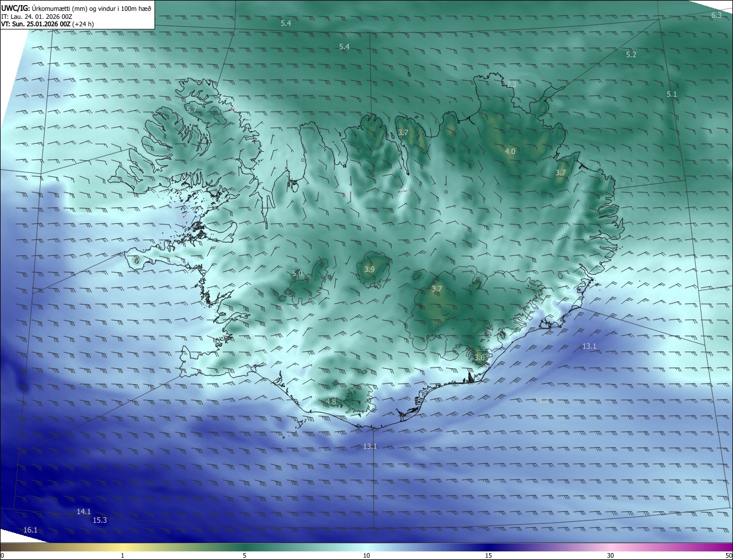Click the 6.3 precipitation value on the map
Image resolution: width=733 pixels, height=560 pixels.
point(716,15)
